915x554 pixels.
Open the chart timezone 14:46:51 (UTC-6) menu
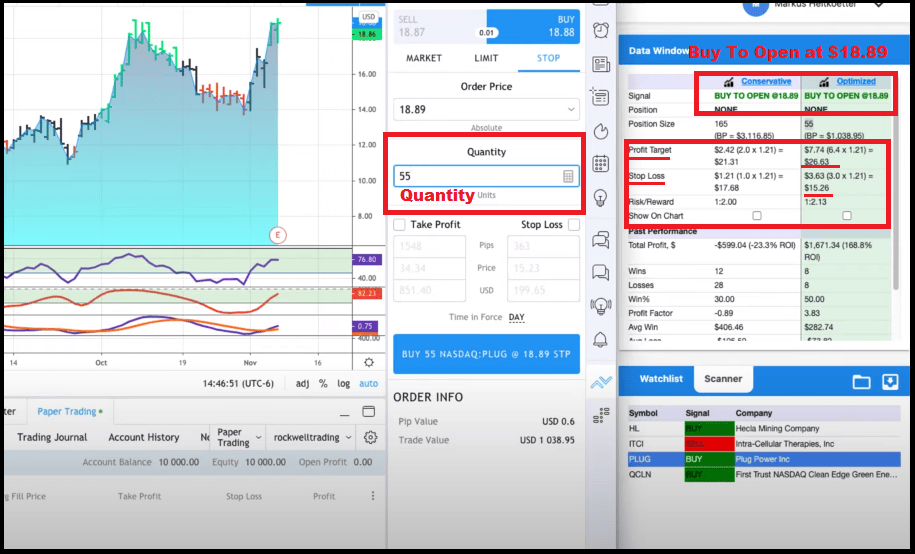238,384
